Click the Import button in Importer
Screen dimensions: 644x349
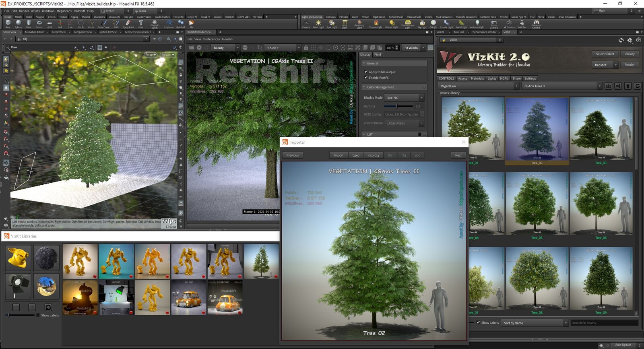coord(339,155)
